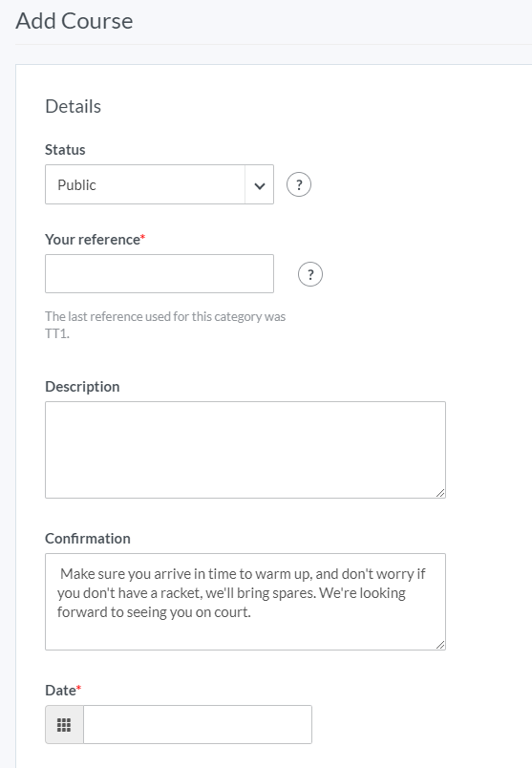Click the Status field label
Viewport: 532px width, 768px height.
pyautogui.click(x=65, y=149)
